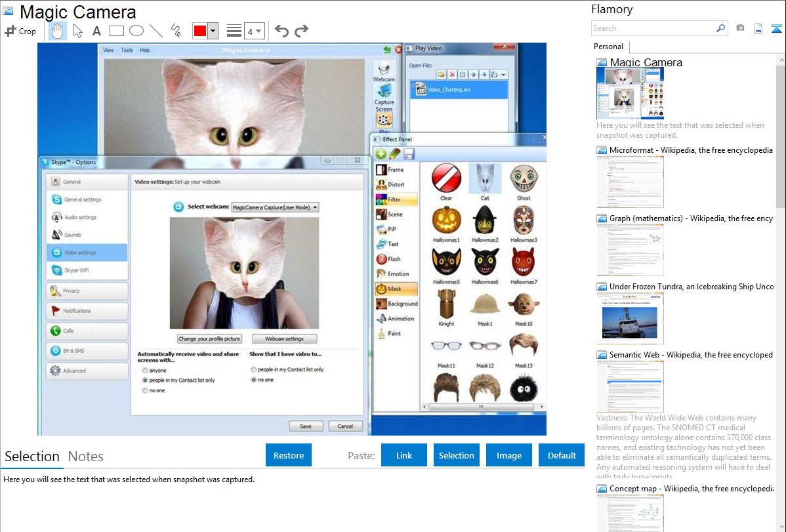Paste as Link button
The width and height of the screenshot is (786, 532).
404,455
